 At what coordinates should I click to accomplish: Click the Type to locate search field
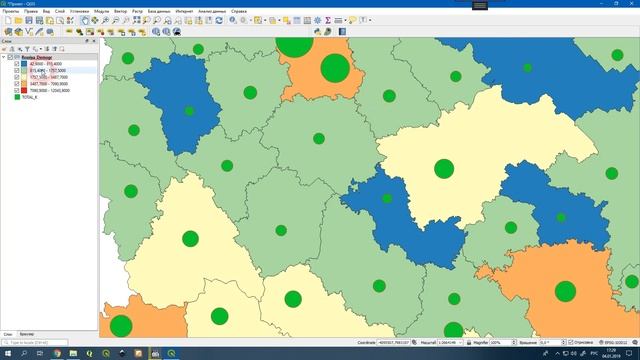point(35,342)
